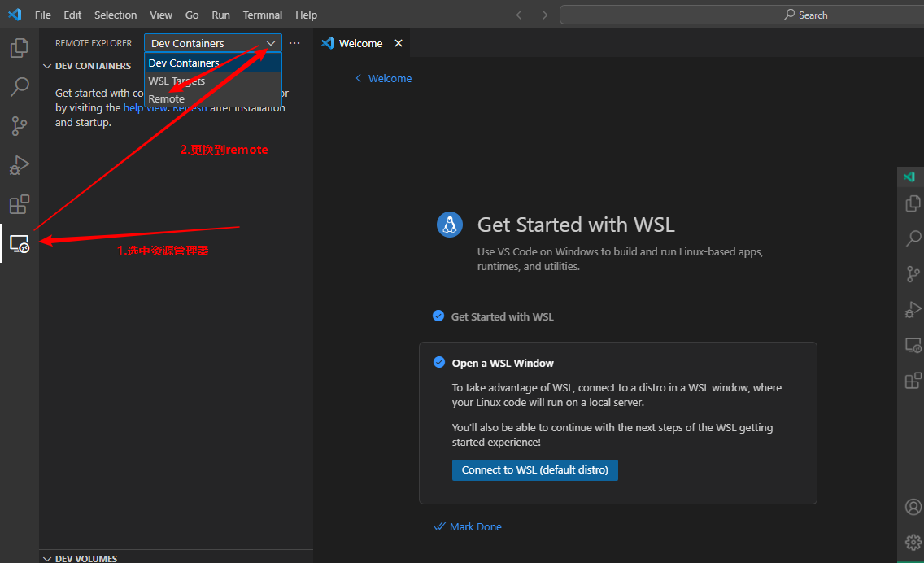924x563 pixels.
Task: Open the Selection menu
Action: 115,15
